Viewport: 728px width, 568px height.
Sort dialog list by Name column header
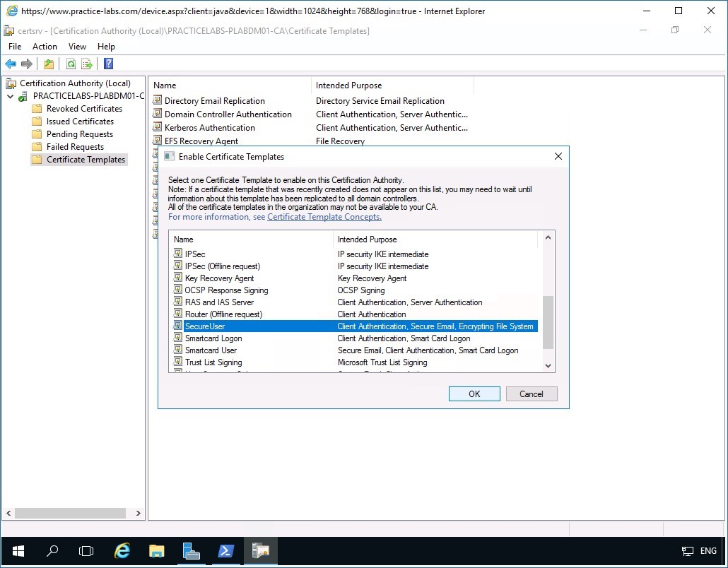point(251,239)
